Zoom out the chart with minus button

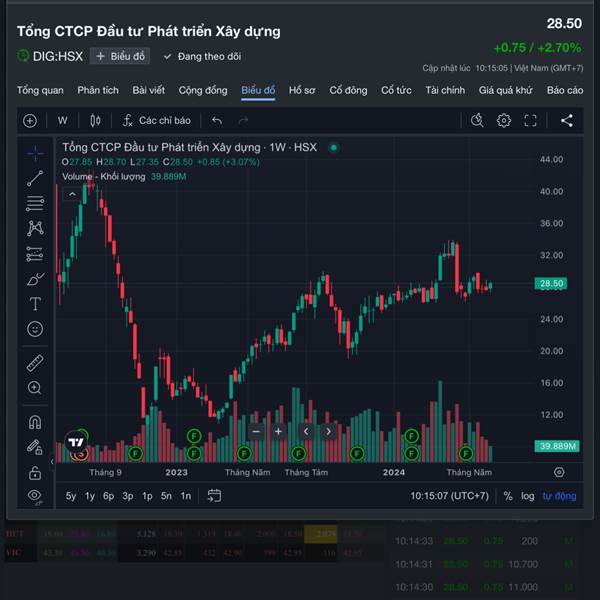click(256, 432)
